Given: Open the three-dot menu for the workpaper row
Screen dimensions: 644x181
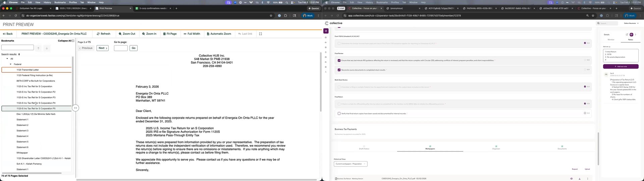Looking at the screenshot, I should pyautogui.click(x=588, y=179).
